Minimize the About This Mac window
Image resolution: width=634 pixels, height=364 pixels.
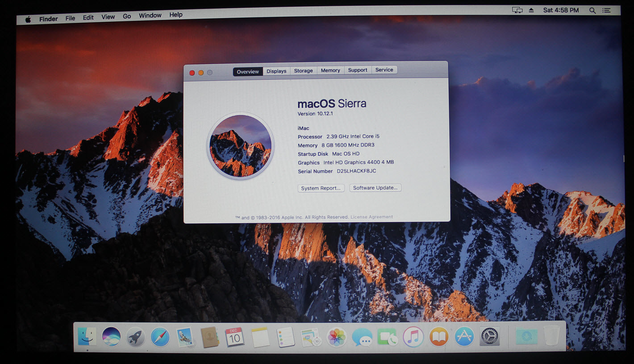[201, 73]
